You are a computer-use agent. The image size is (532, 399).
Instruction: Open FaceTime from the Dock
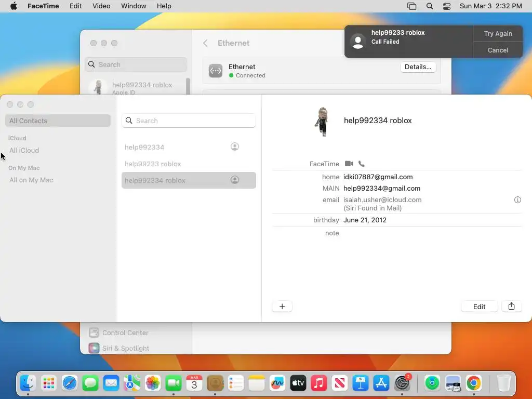click(x=174, y=383)
